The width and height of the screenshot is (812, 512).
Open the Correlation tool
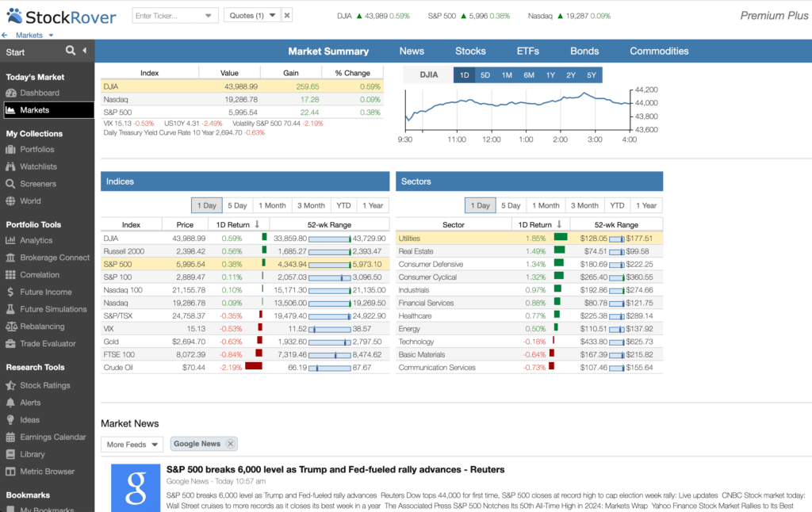(33, 274)
